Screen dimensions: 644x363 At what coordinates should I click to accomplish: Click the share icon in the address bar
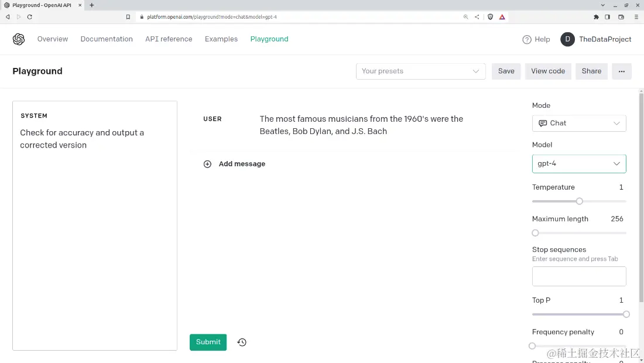pyautogui.click(x=477, y=17)
